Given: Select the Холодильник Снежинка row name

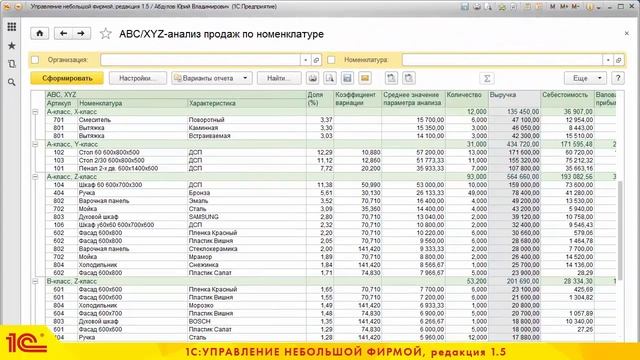Looking at the screenshot, I should coord(132,265).
